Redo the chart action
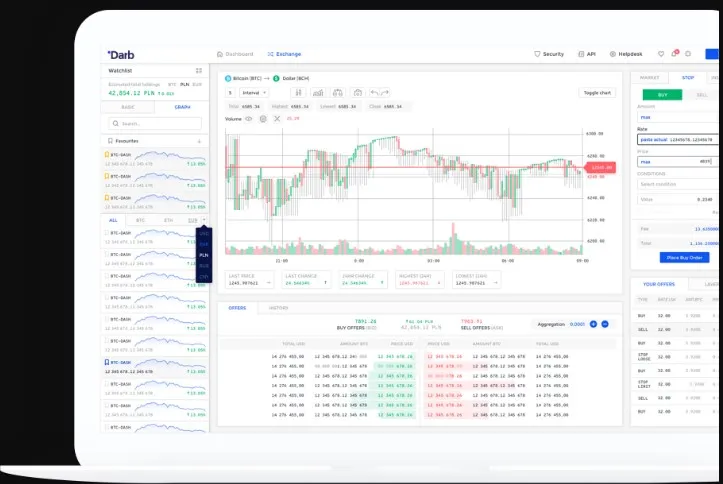 click(385, 93)
